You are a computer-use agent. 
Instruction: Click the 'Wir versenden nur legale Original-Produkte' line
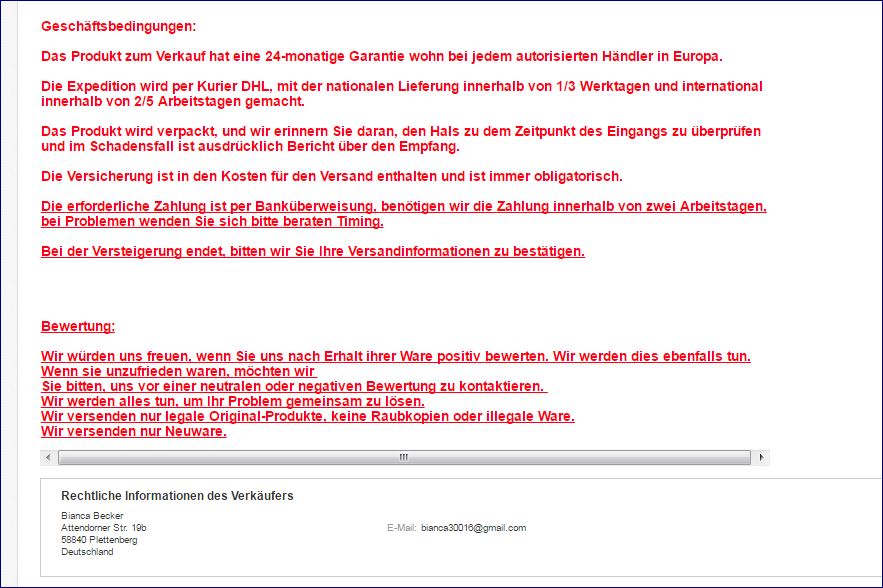click(x=308, y=416)
